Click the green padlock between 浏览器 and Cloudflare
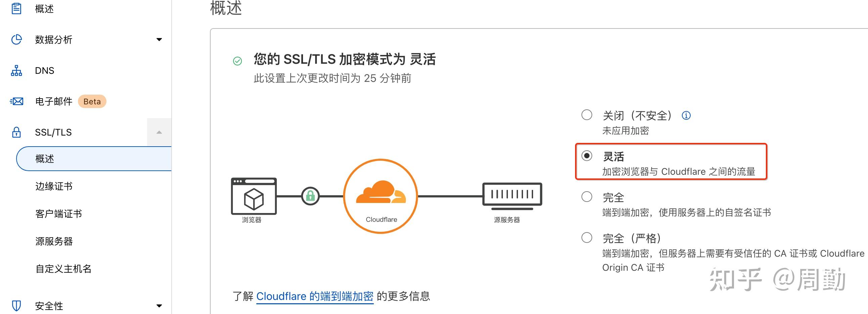 click(x=310, y=196)
